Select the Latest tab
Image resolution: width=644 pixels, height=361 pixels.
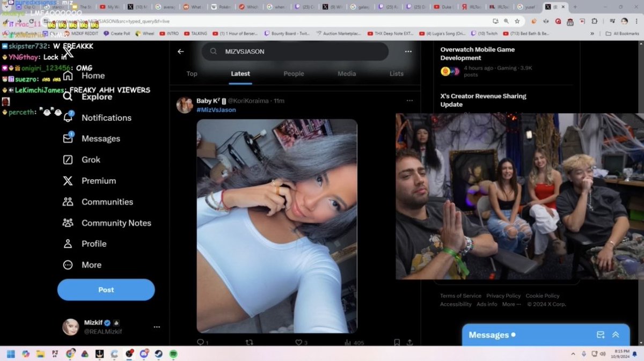tap(240, 73)
